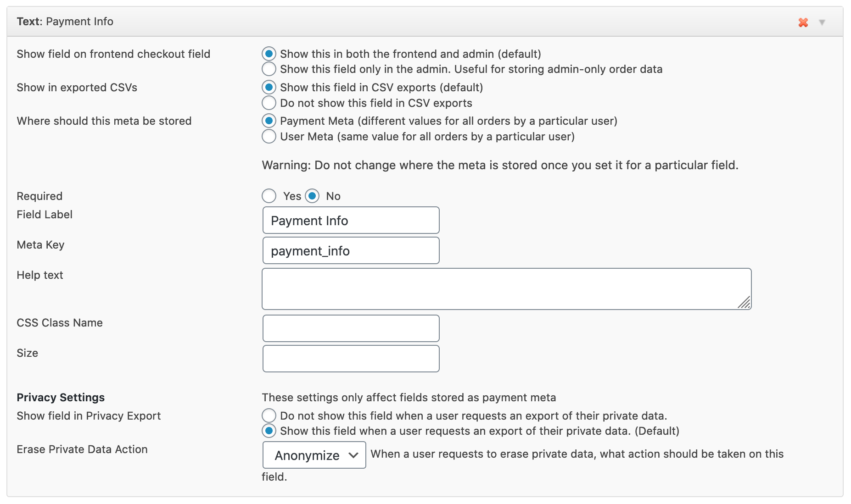Click the 'Text: Payment Info' panel header
This screenshot has height=504, width=851.
[x=65, y=22]
